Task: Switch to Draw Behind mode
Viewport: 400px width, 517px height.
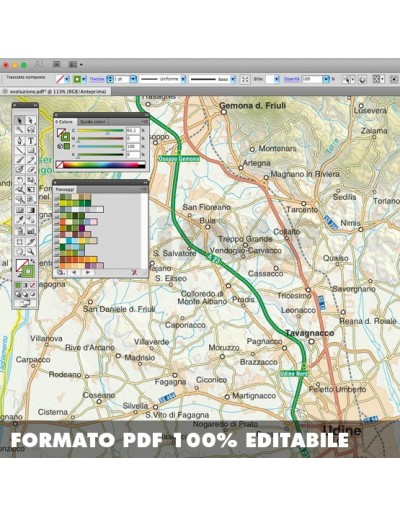Action: click(x=25, y=294)
